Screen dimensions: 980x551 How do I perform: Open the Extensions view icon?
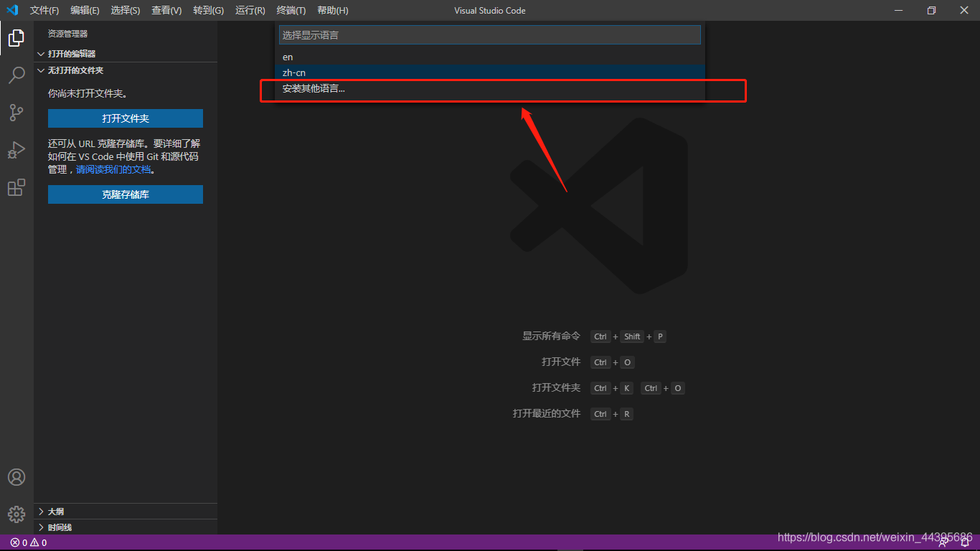tap(17, 187)
